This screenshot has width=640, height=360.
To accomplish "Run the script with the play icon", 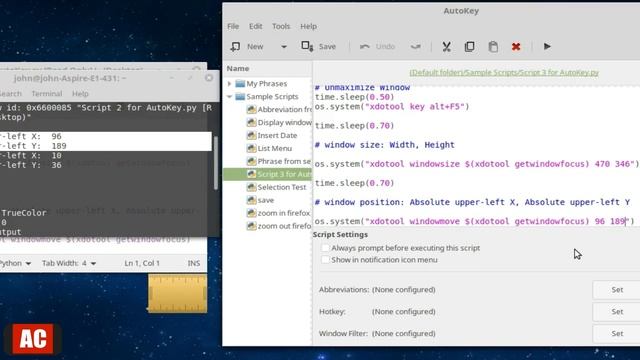I will (547, 47).
